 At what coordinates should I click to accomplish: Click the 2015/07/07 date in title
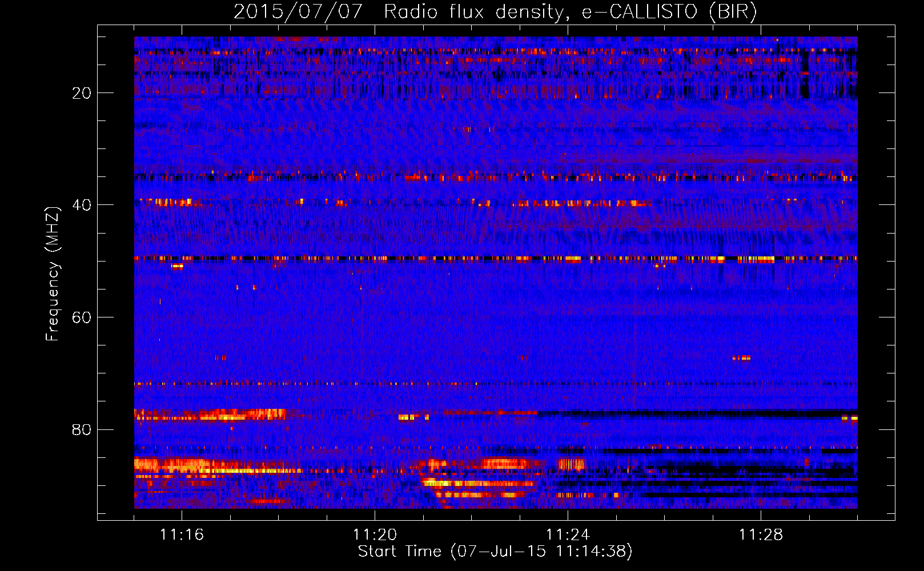(298, 11)
